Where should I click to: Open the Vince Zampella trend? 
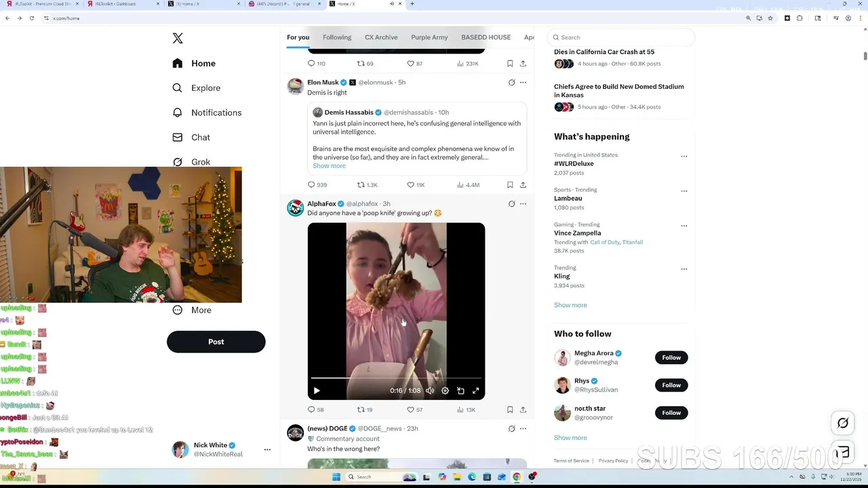coord(577,233)
